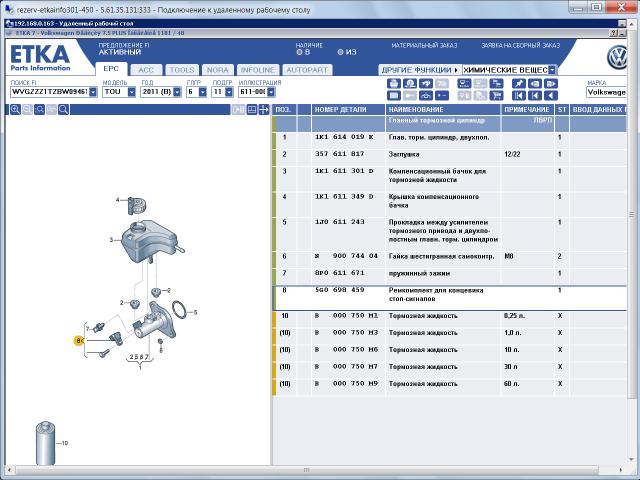Click the blank rectangle icon below printer

click(393, 96)
